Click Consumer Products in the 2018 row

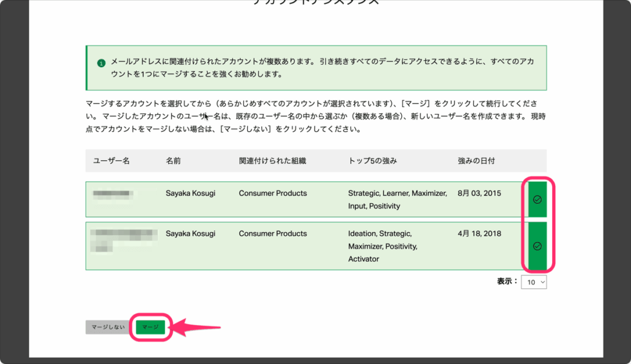(273, 233)
